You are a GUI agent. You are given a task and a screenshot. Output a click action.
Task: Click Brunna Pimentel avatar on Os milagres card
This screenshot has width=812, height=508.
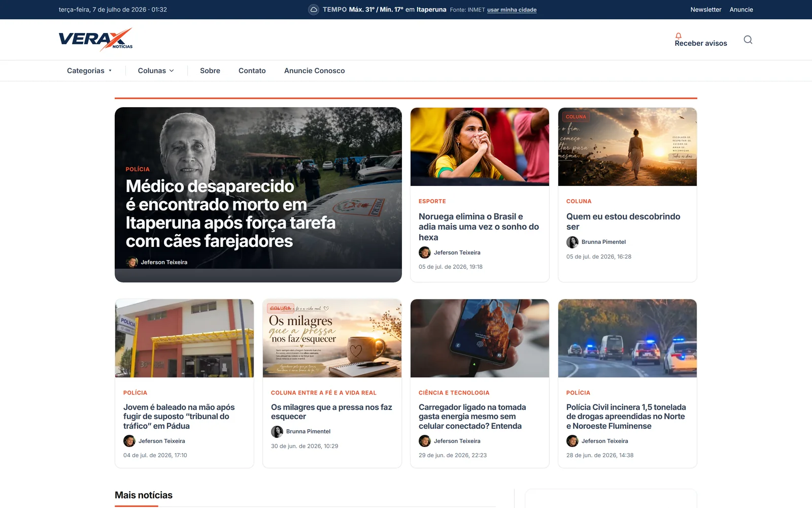[x=277, y=431]
